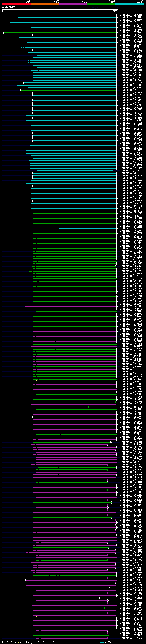Click the short green bar of B9R9J4
The height and width of the screenshot is (644, 146).
tap(59, 407)
